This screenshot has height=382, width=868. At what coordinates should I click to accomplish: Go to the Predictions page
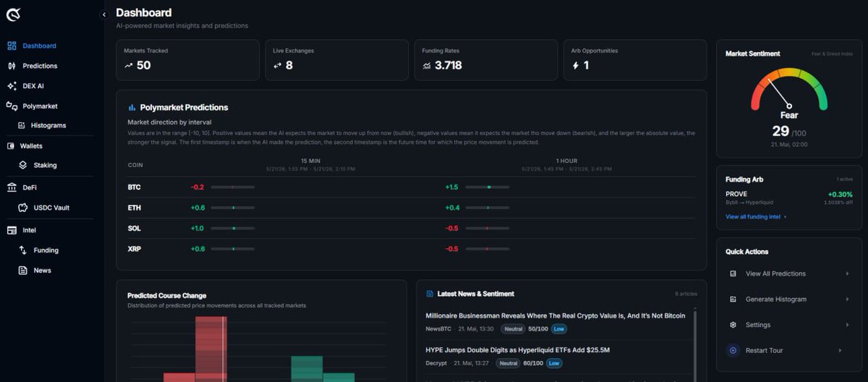[40, 66]
